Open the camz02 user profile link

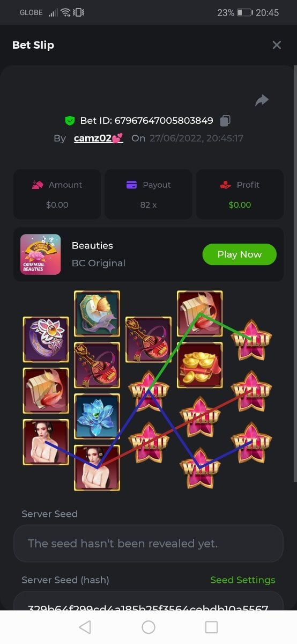point(98,138)
